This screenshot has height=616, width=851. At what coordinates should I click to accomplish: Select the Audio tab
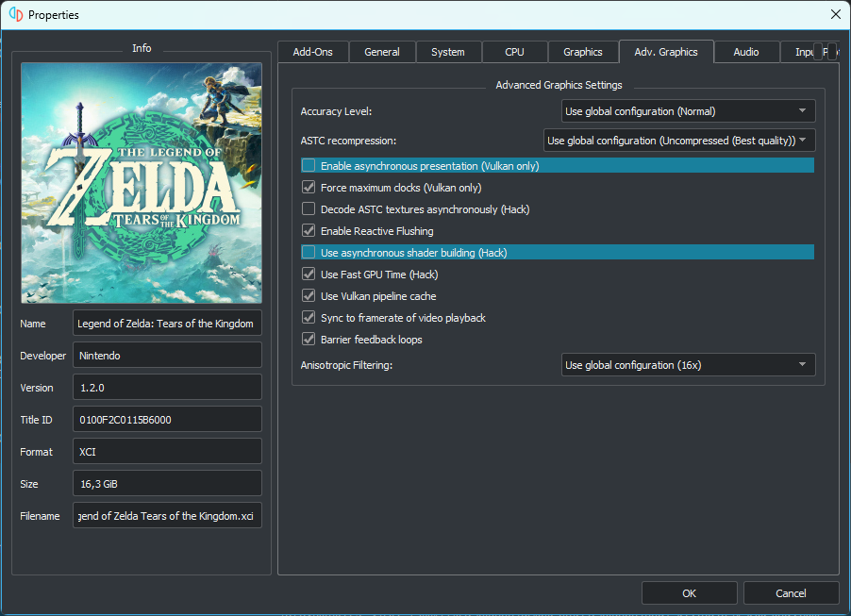[x=746, y=52]
